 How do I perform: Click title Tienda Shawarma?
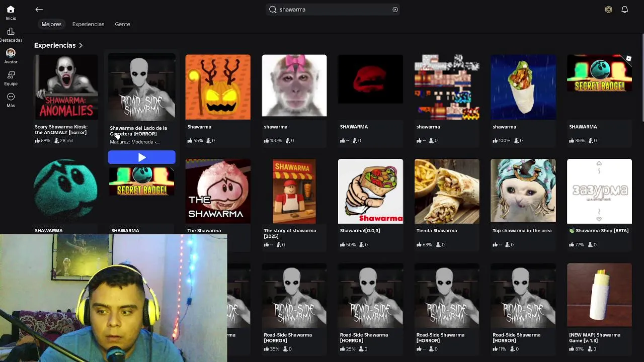[x=437, y=231]
